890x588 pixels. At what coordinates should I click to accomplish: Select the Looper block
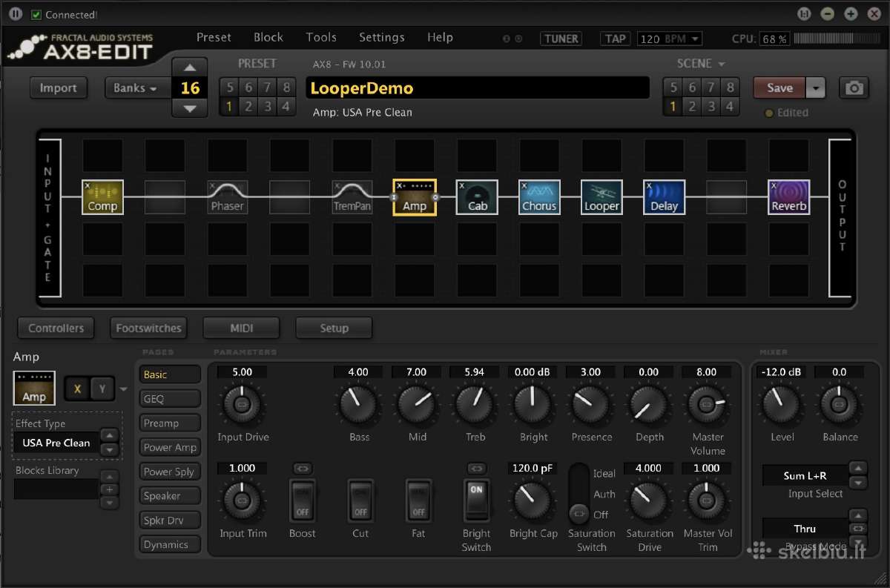pyautogui.click(x=601, y=197)
